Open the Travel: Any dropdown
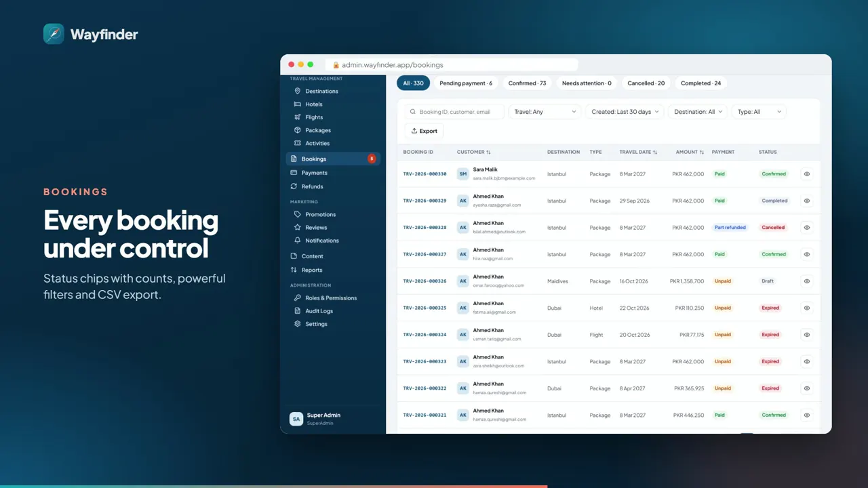 (545, 112)
